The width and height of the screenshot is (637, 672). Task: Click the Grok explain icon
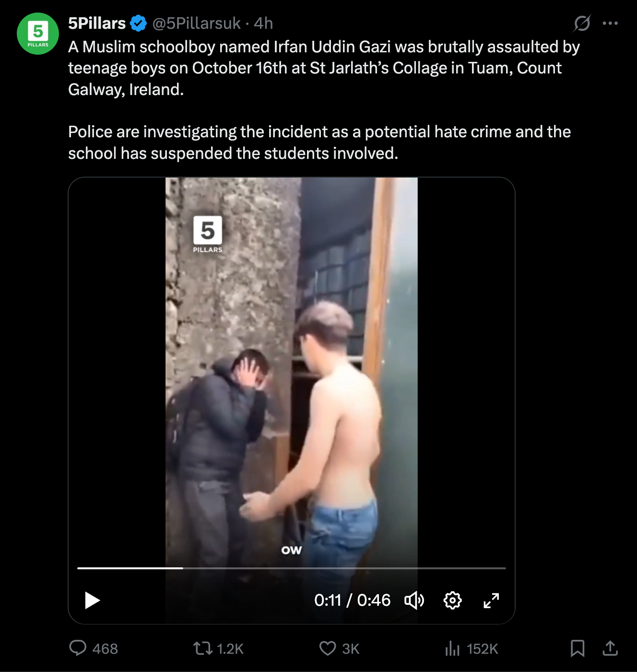pyautogui.click(x=582, y=23)
